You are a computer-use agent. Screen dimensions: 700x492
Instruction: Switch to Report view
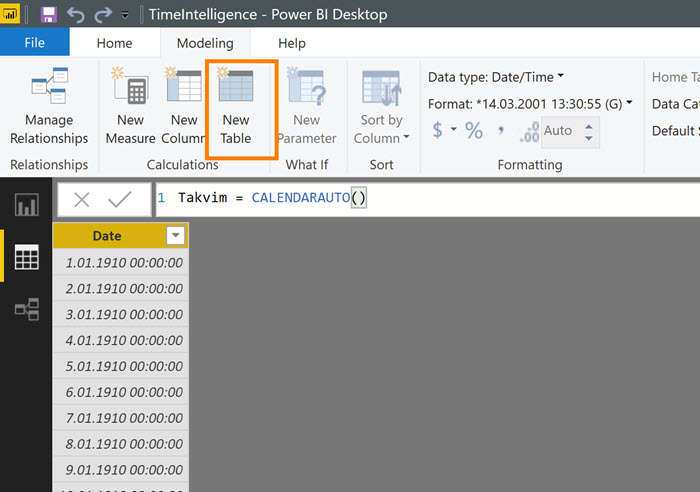coord(26,205)
